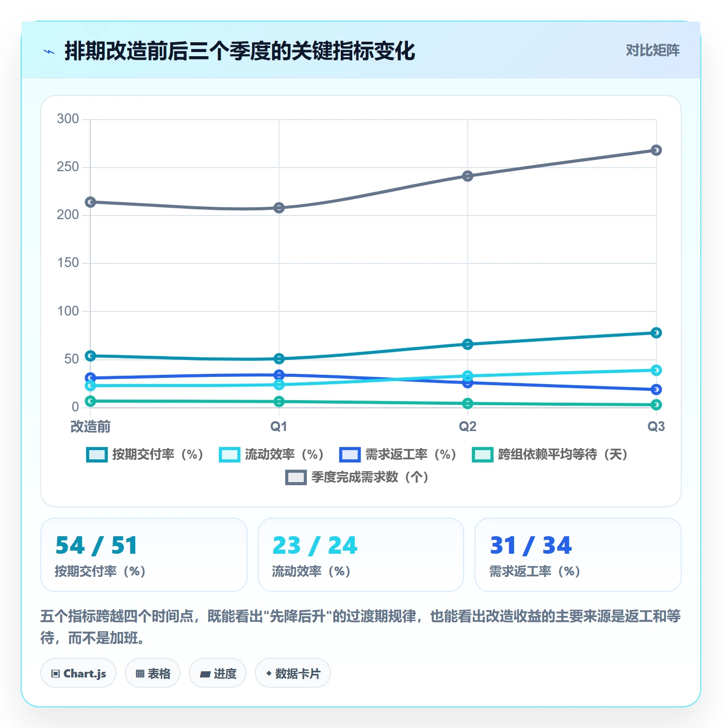Click the green Q3 跨组依赖等待 data point
The width and height of the screenshot is (722, 728).
click(x=656, y=405)
